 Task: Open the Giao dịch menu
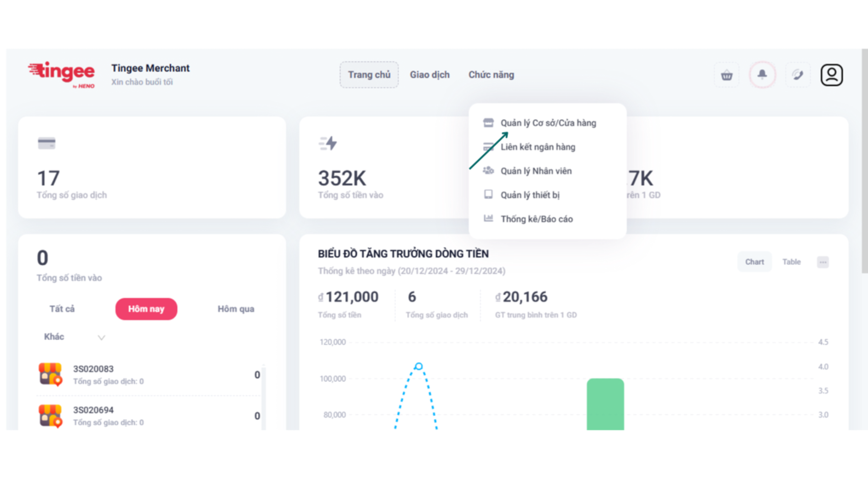pyautogui.click(x=429, y=75)
